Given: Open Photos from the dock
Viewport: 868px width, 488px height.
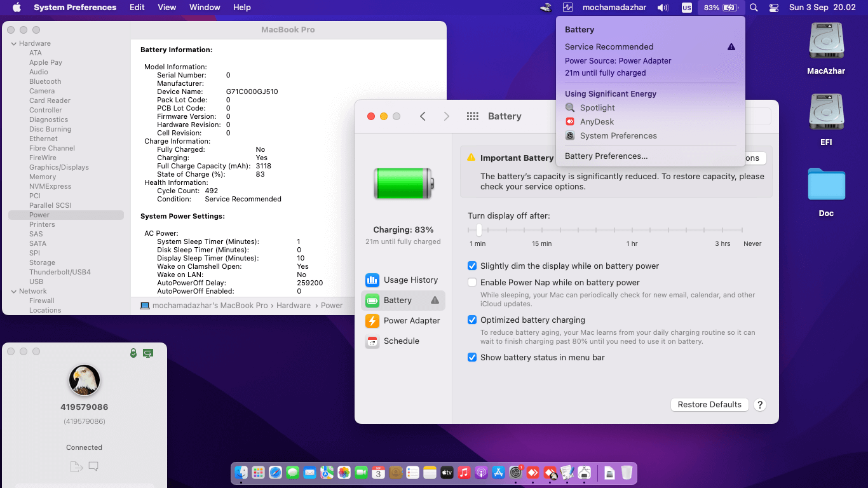Looking at the screenshot, I should 344,472.
